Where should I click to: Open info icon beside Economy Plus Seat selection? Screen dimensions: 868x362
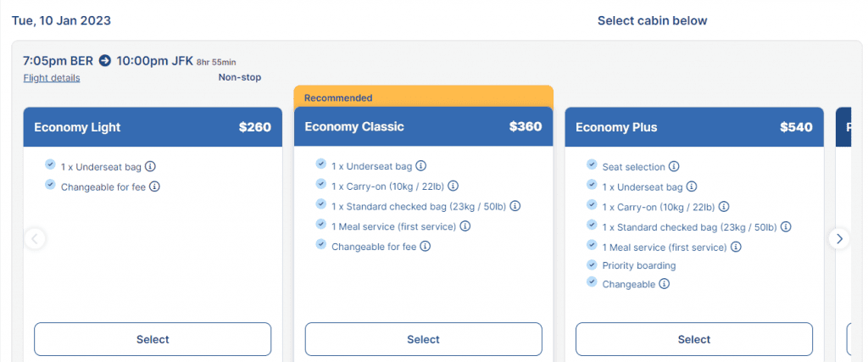[x=674, y=167]
